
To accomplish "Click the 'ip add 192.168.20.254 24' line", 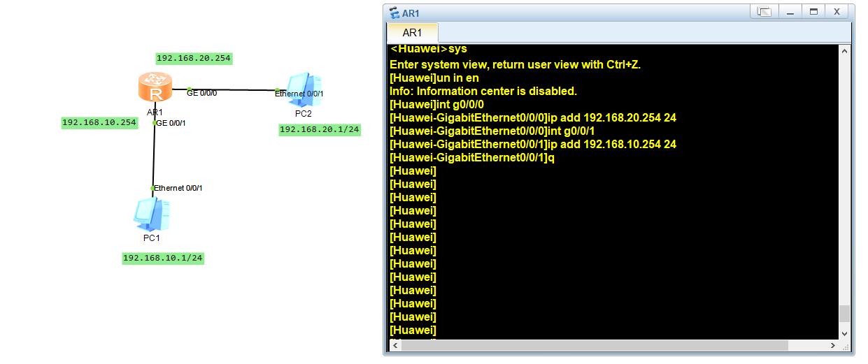I will point(533,117).
